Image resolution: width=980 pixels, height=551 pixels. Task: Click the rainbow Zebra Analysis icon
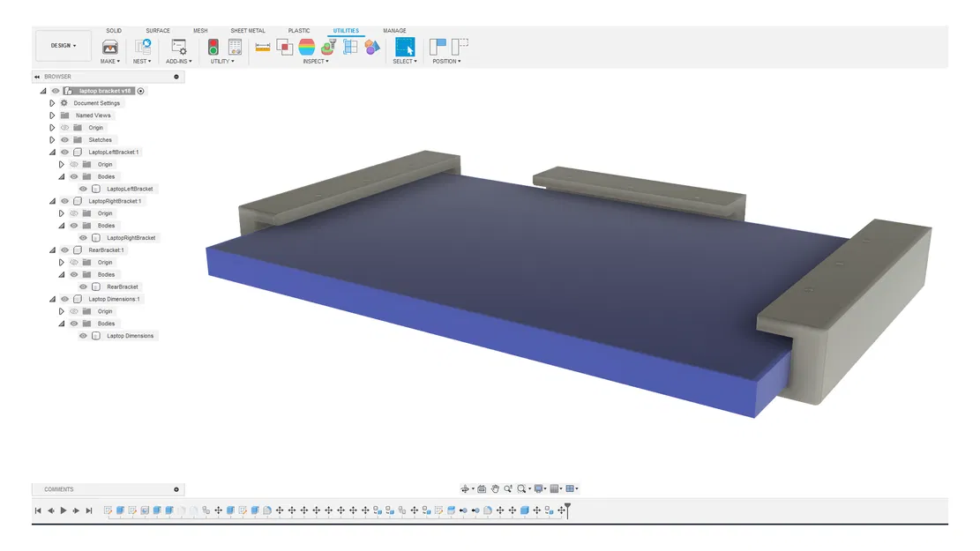[x=306, y=47]
